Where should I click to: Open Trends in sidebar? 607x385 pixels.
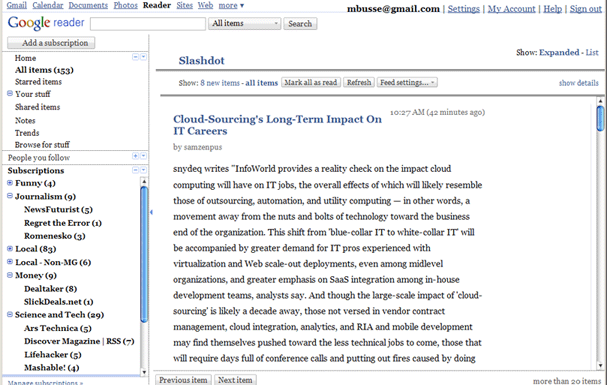pos(27,133)
